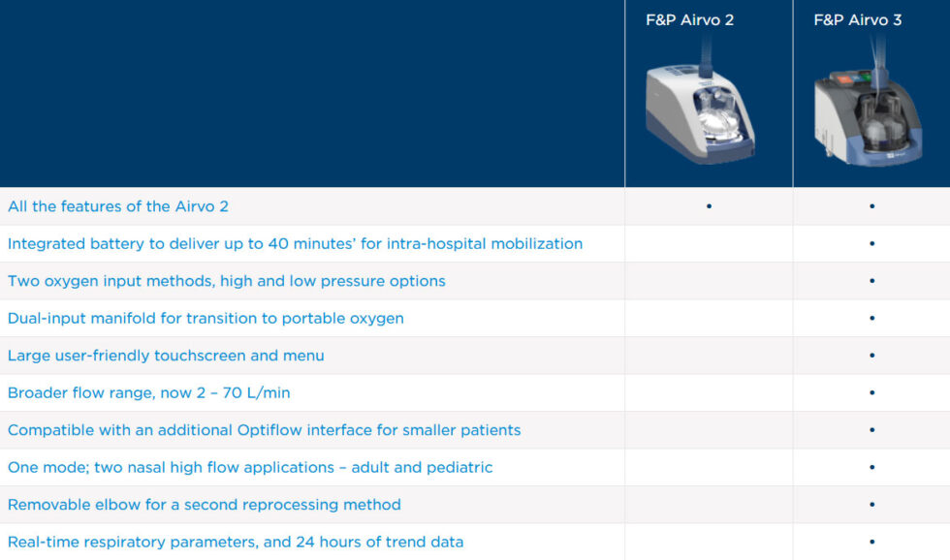Click the broader flow range feature text
Screen dimensions: 950x560
pyautogui.click(x=148, y=392)
